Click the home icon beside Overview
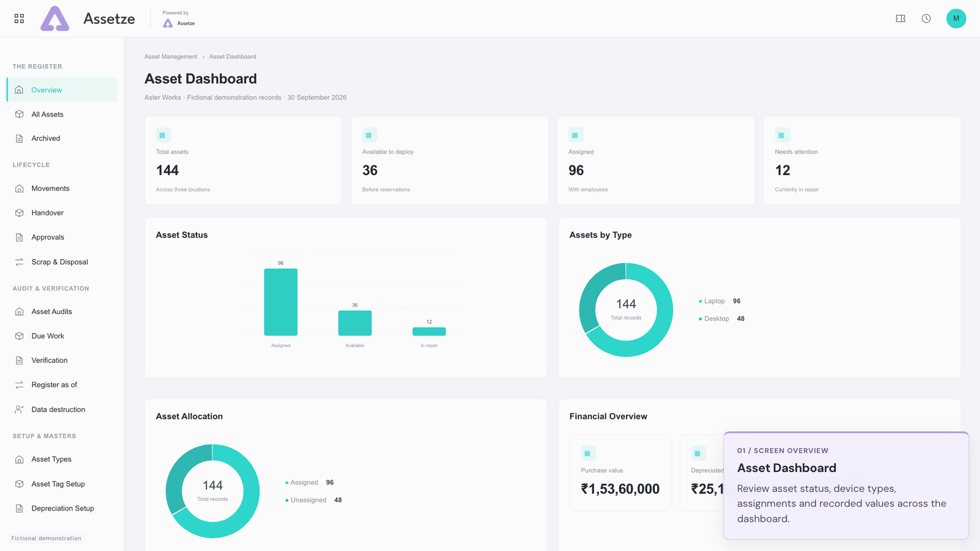This screenshot has height=551, width=980. pos(20,90)
